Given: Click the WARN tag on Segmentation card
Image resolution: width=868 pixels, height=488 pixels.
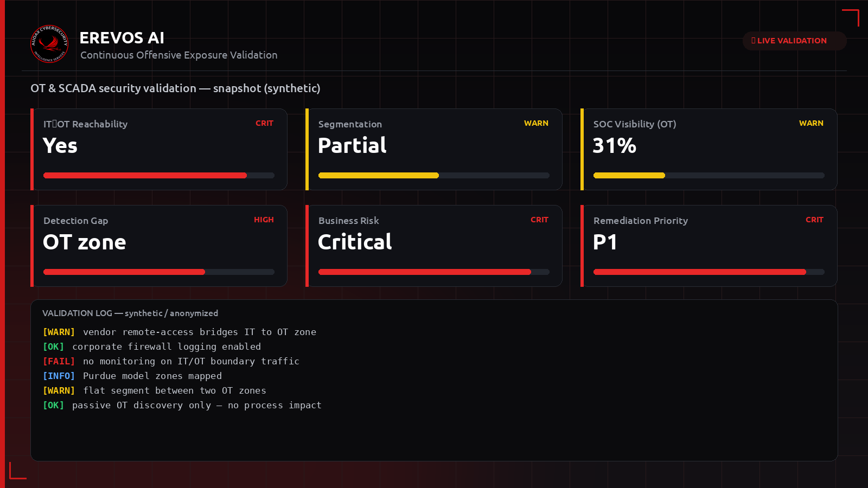Looking at the screenshot, I should [536, 124].
